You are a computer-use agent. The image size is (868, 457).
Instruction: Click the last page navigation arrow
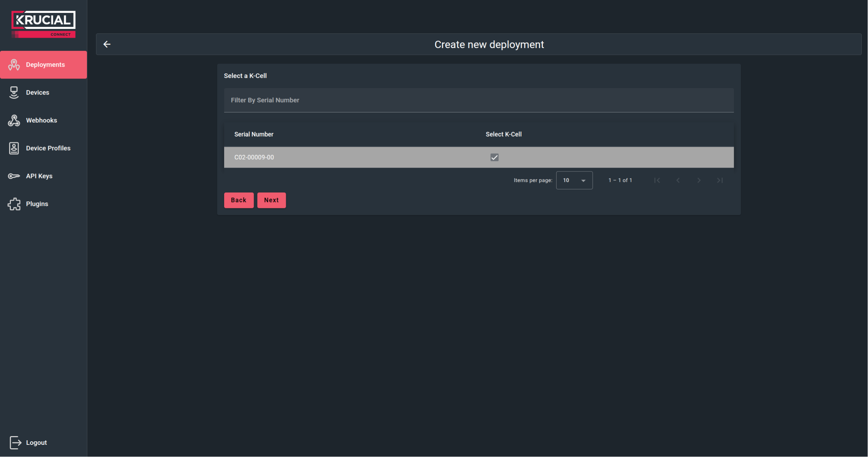(720, 180)
